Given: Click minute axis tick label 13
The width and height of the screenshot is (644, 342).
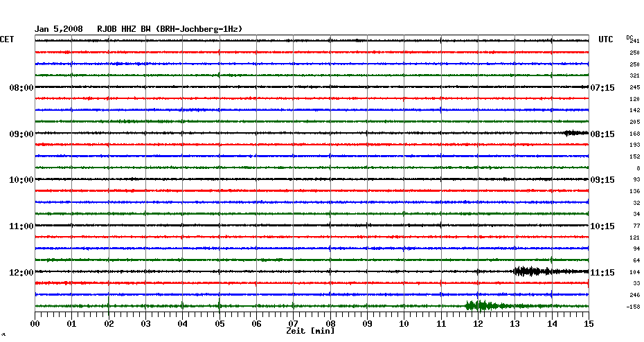Looking at the screenshot, I should (515, 323).
